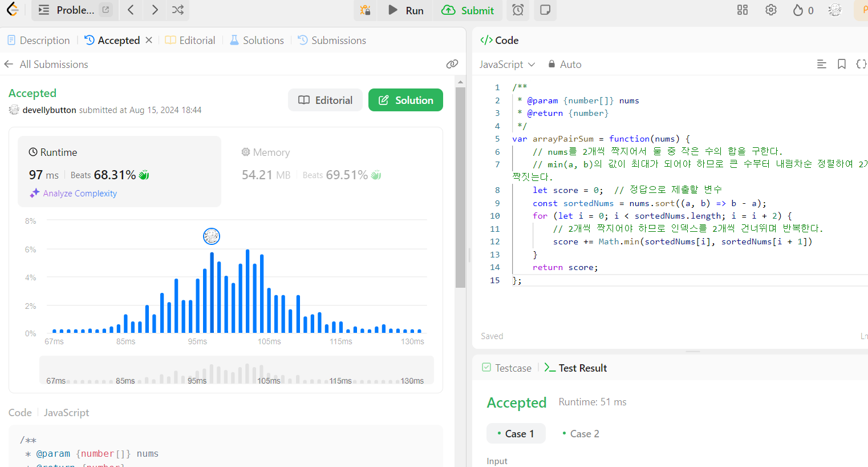Select the Runtime stats card

(x=119, y=171)
